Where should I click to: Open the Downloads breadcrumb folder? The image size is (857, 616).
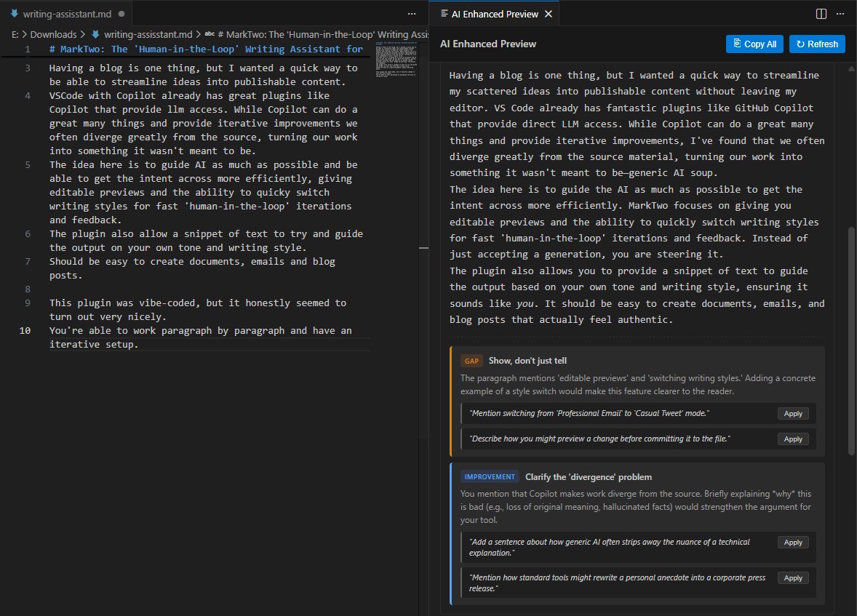(53, 34)
